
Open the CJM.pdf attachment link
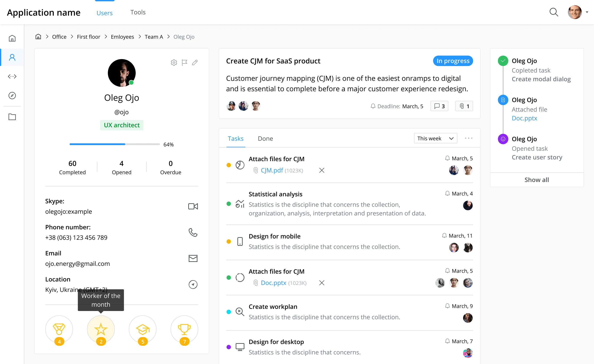(272, 170)
